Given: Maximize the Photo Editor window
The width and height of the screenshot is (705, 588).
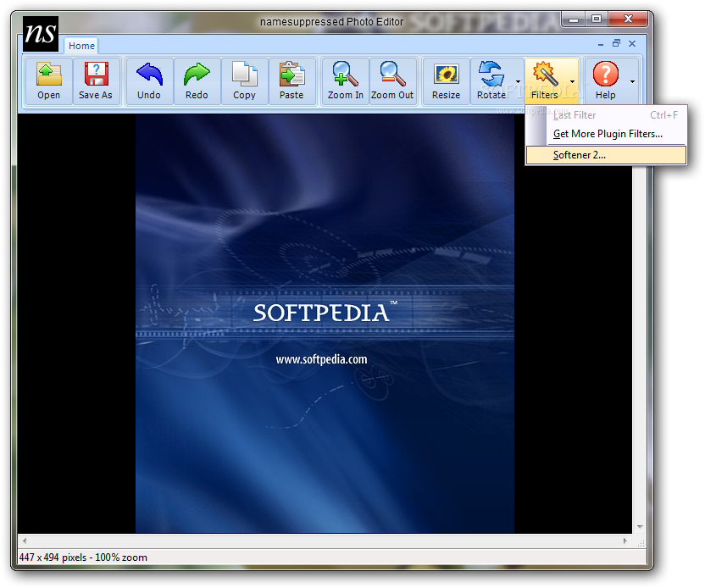Looking at the screenshot, I should (x=597, y=19).
